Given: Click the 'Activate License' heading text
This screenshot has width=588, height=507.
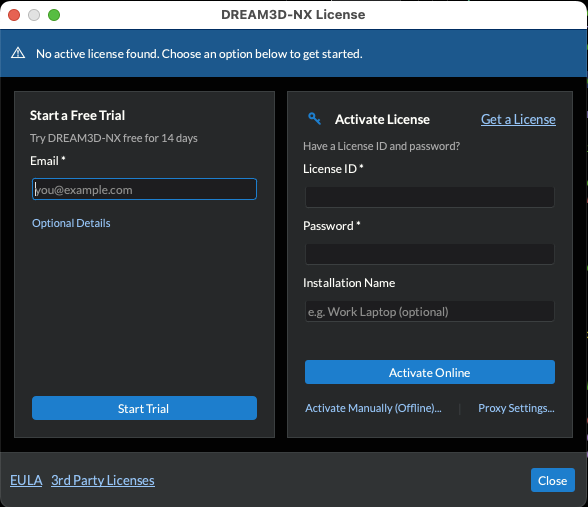Looking at the screenshot, I should coord(382,119).
